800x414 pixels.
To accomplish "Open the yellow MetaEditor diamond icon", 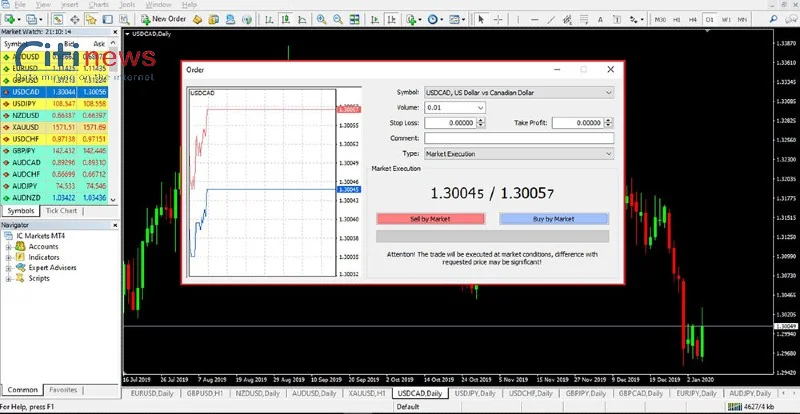I will pos(197,19).
